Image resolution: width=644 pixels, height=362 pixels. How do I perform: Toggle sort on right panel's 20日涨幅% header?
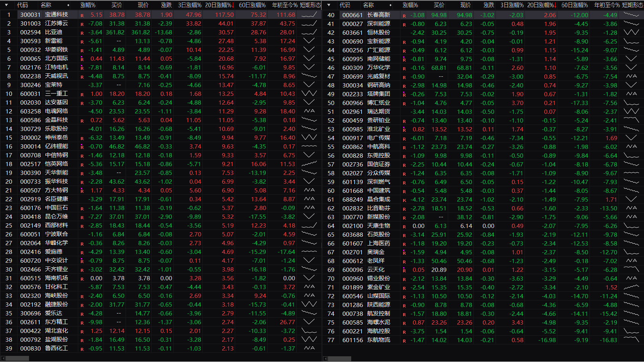[541, 5]
